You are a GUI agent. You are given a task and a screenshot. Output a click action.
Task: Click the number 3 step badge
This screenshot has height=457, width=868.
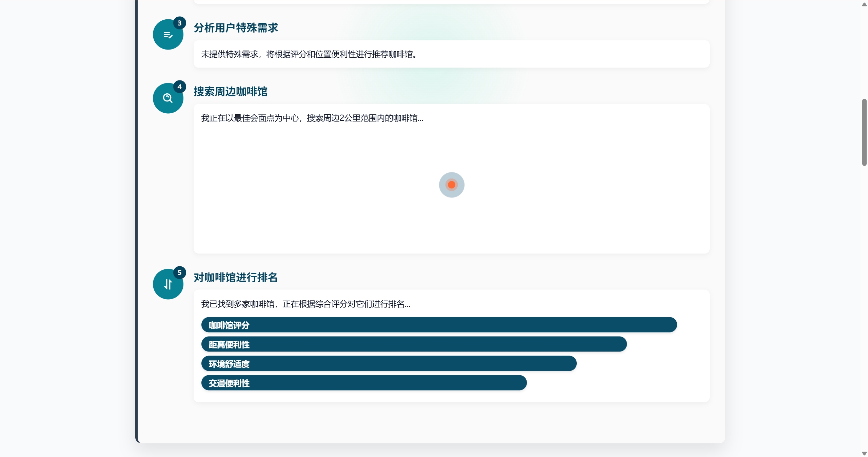tap(179, 23)
